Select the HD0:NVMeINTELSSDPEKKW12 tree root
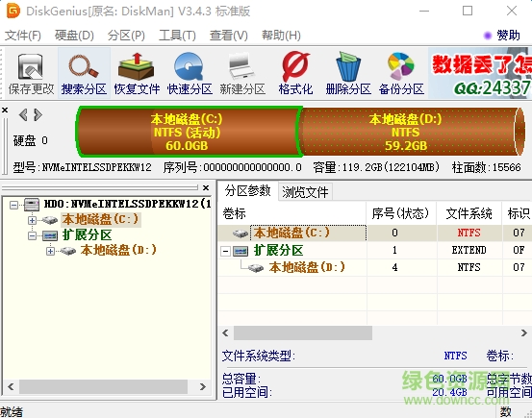 pyautogui.click(x=128, y=204)
